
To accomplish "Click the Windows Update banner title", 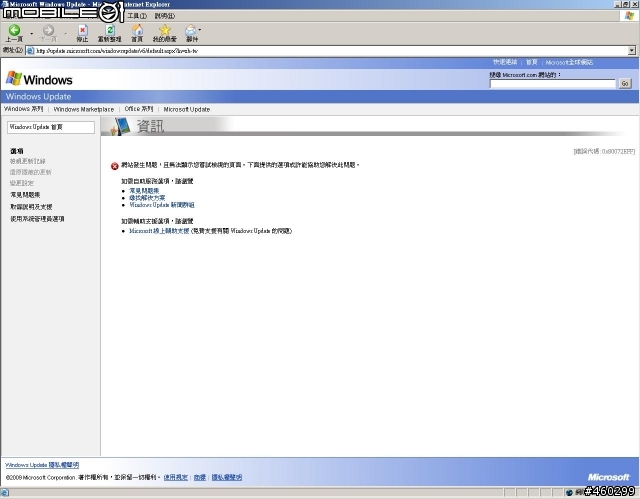I will pyautogui.click(x=38, y=97).
